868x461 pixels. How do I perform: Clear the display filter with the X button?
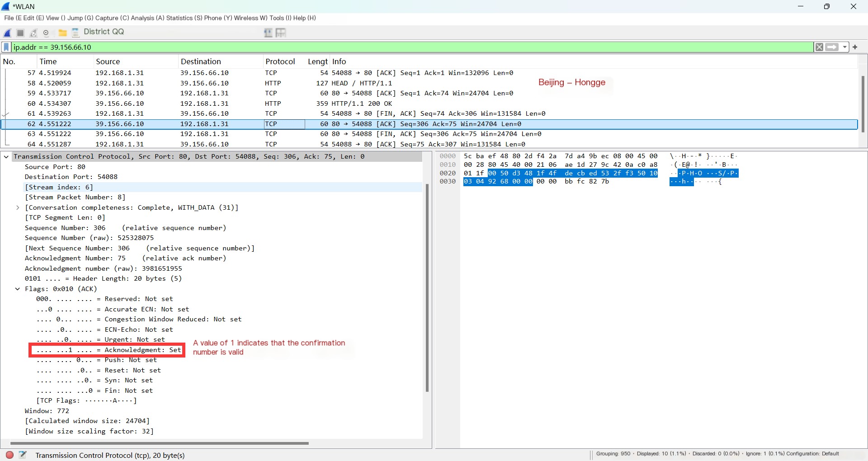coord(819,47)
